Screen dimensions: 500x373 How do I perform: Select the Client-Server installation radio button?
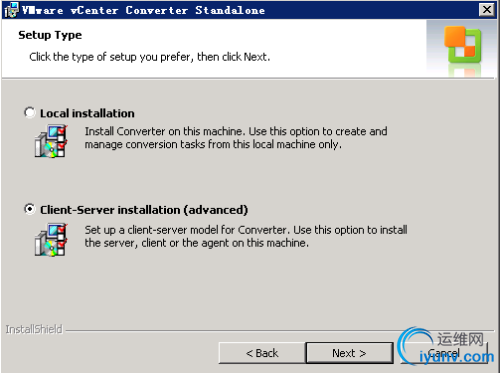[x=30, y=209]
